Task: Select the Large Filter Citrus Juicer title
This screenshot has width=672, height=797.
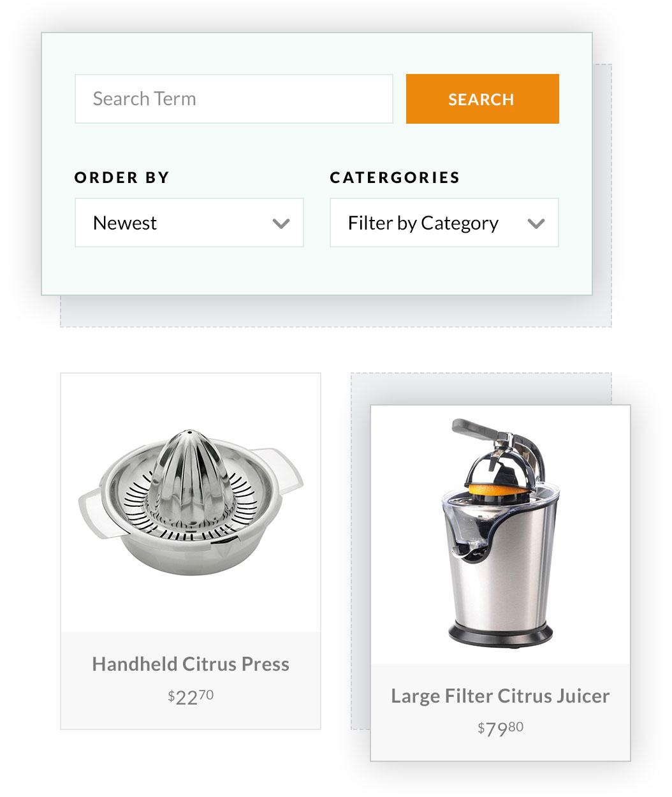Action: [x=500, y=696]
